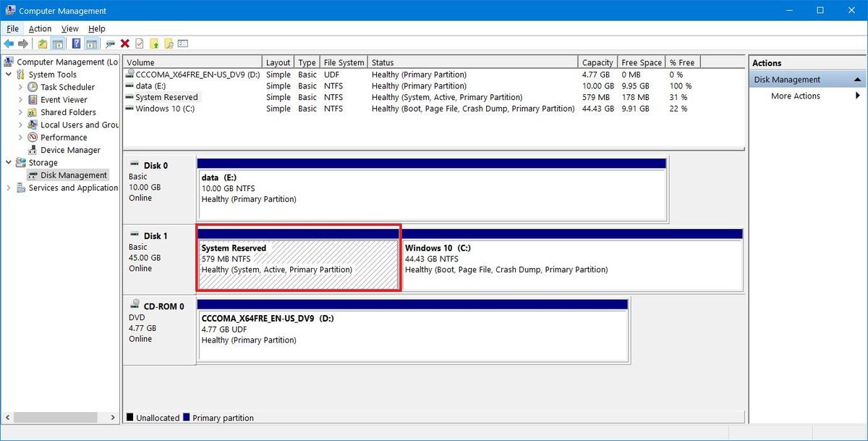Open the More Actions dropdown arrow

859,95
